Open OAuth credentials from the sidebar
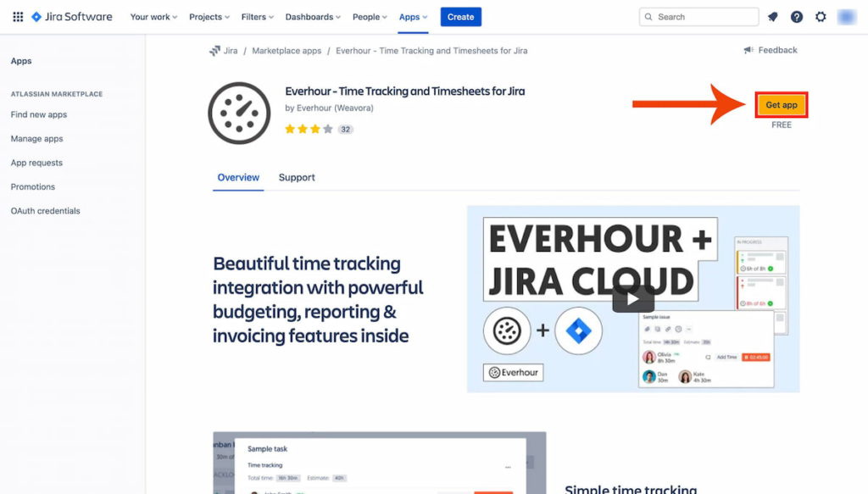The image size is (868, 494). click(45, 210)
